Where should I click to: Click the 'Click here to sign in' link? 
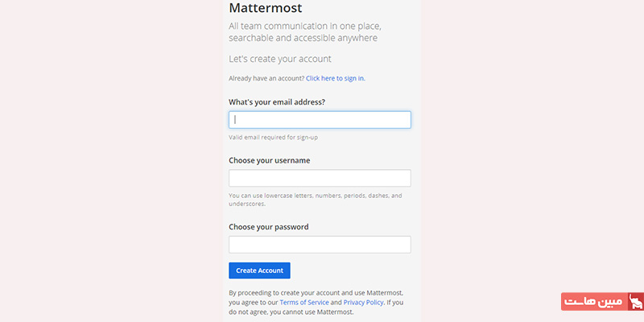(335, 78)
